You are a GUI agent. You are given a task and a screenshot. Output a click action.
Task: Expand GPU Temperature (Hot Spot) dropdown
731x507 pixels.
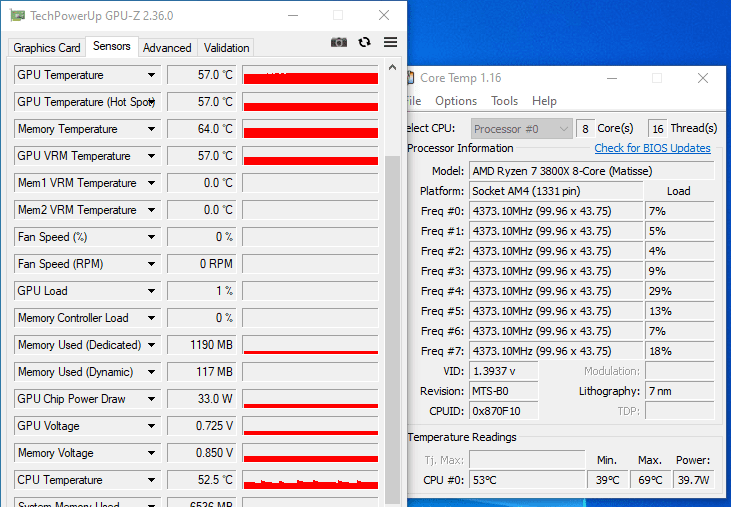[152, 102]
